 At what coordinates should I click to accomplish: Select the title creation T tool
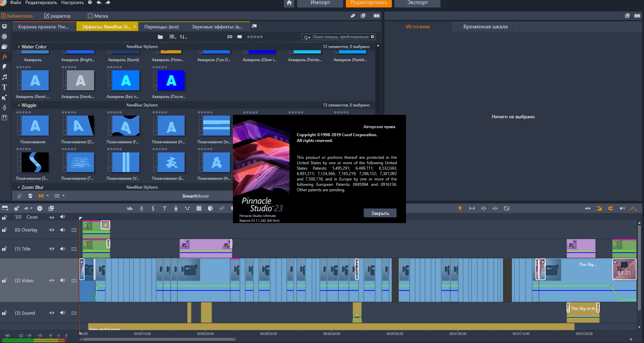164,209
